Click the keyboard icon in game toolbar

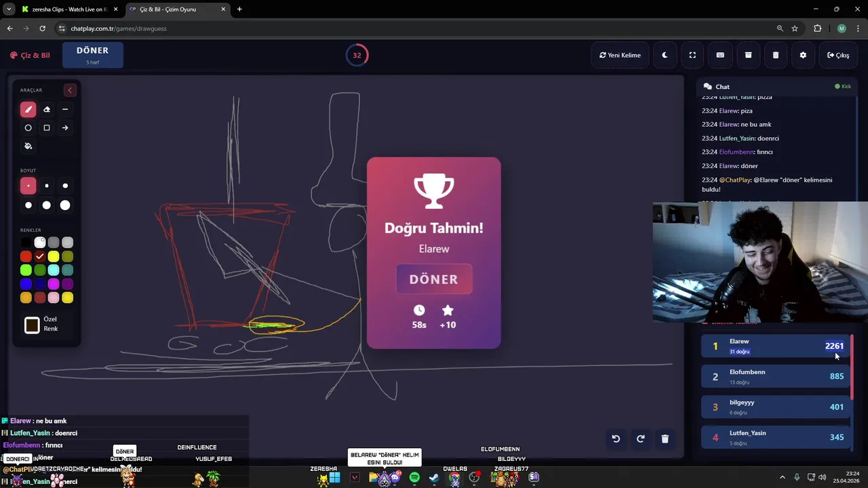tap(720, 55)
